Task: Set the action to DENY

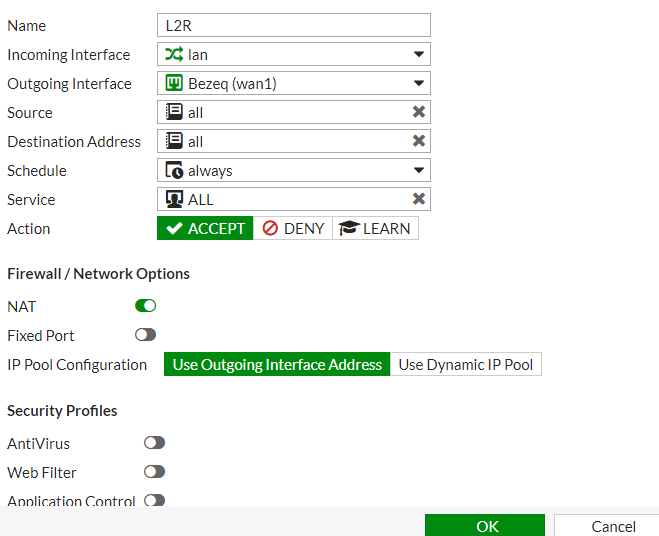Action: pos(293,229)
